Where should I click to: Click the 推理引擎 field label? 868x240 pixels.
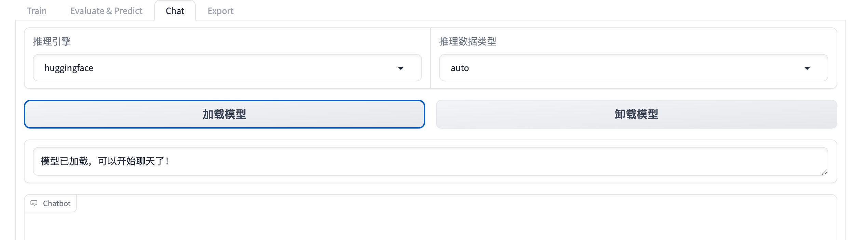point(52,41)
